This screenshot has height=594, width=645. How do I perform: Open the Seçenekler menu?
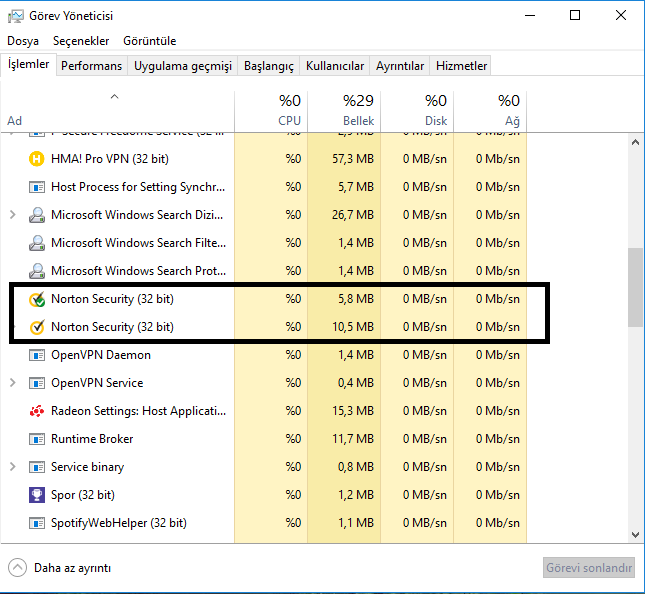[x=81, y=41]
